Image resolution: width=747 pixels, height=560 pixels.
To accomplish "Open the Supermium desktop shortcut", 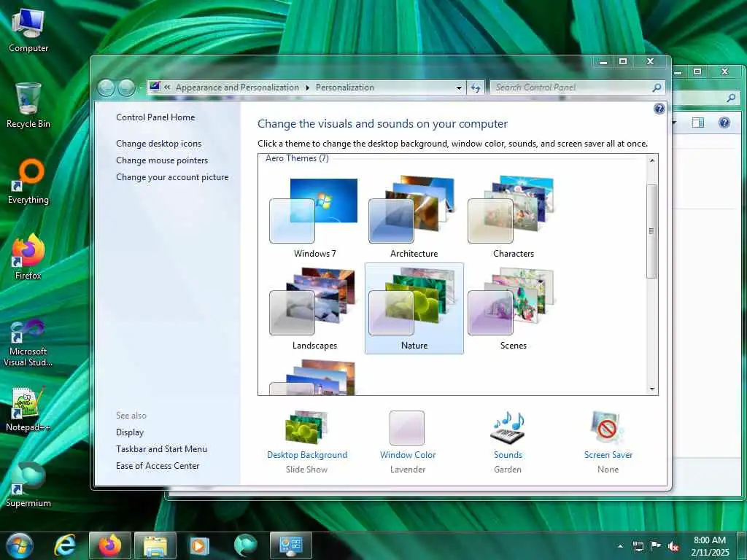I will (x=28, y=485).
